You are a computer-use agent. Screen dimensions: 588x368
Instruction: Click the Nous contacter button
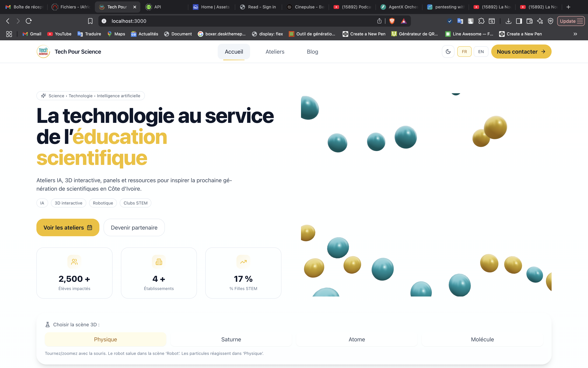pyautogui.click(x=521, y=52)
